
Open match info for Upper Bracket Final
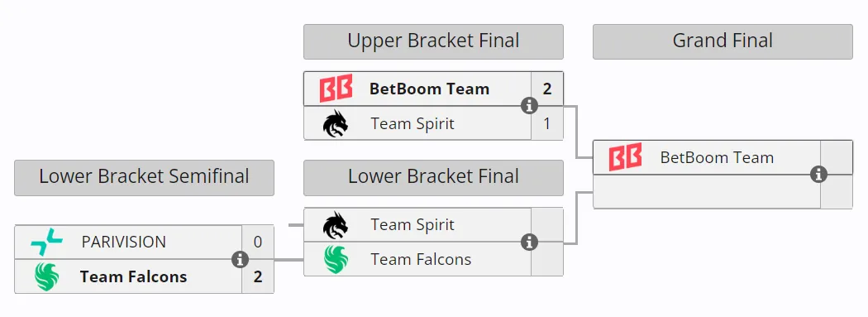(529, 106)
